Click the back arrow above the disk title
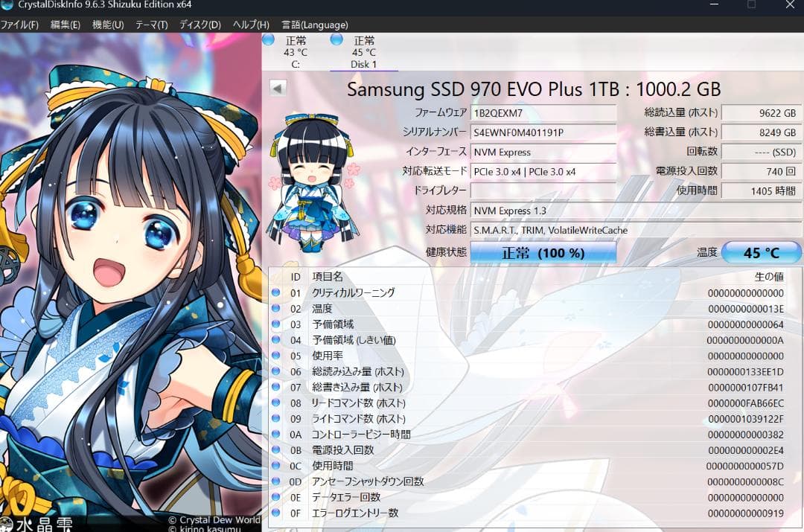Image resolution: width=804 pixels, height=532 pixels. 277,87
